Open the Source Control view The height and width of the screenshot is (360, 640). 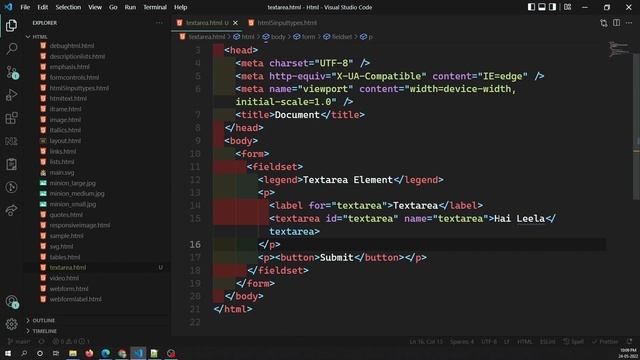point(11,72)
